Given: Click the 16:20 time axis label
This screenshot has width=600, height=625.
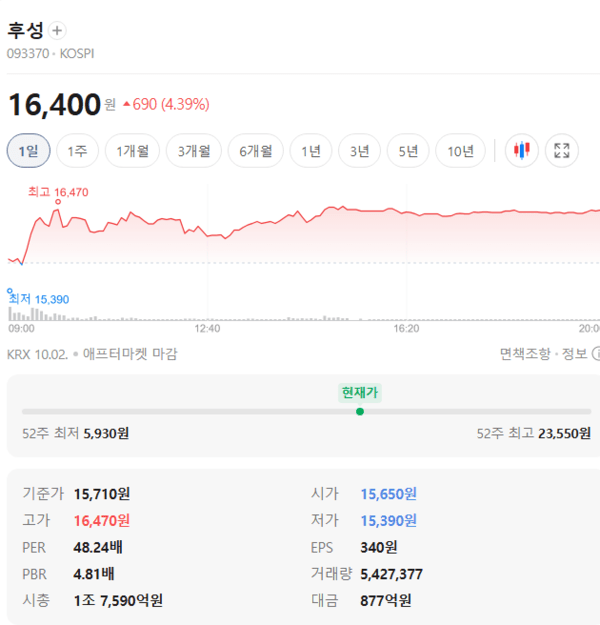Looking at the screenshot, I should coord(406,329).
